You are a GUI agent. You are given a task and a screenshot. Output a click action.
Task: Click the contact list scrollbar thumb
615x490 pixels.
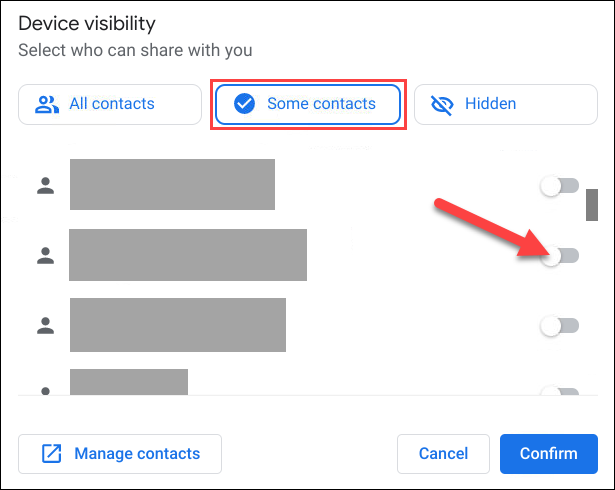click(591, 206)
